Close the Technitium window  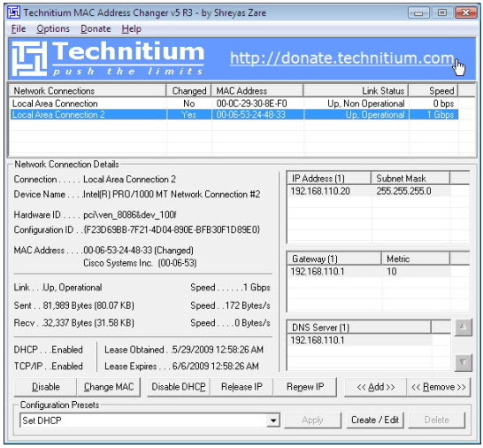pos(465,13)
